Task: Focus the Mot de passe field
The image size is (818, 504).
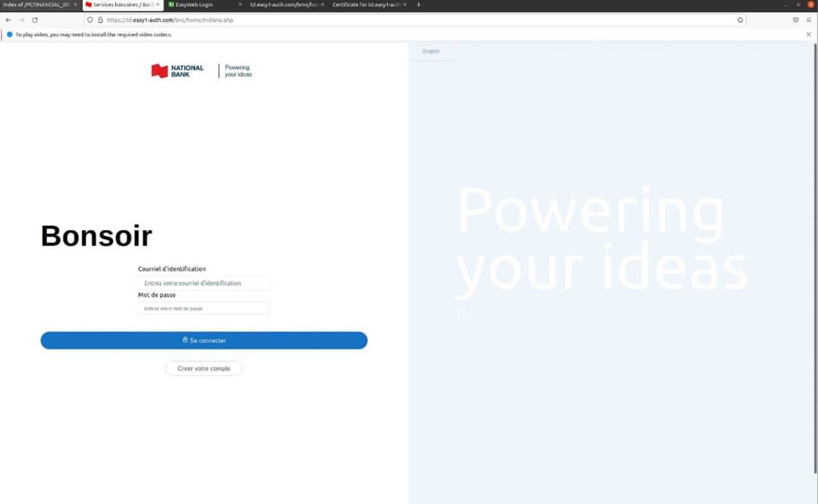Action: (x=204, y=309)
